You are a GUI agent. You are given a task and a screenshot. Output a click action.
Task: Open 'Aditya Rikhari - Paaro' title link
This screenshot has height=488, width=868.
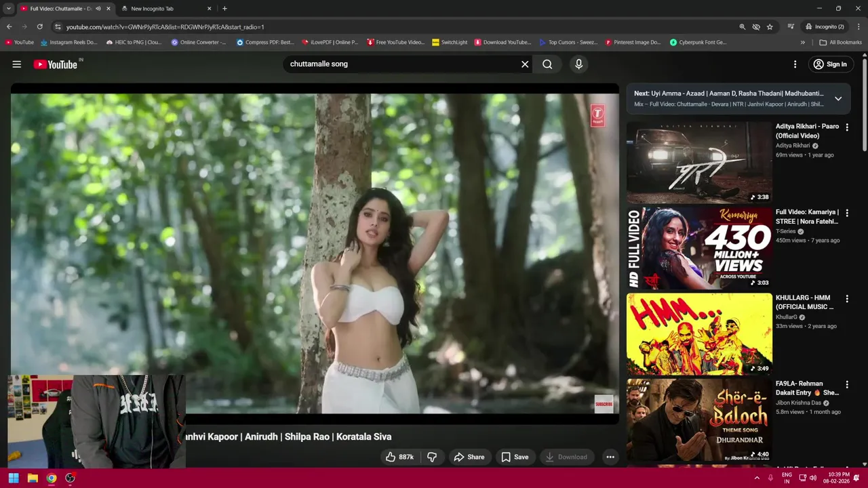point(807,131)
